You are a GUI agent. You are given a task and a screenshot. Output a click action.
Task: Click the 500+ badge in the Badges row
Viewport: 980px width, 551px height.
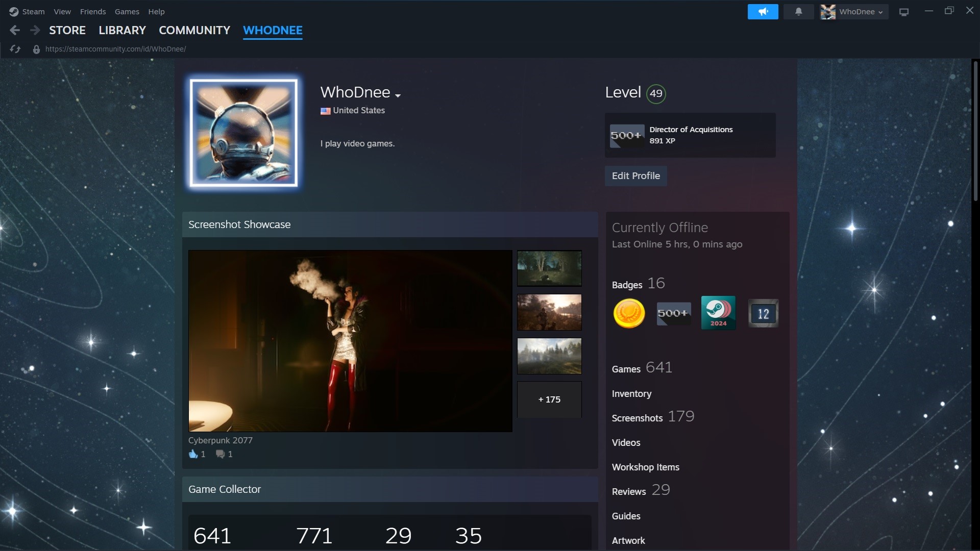674,313
